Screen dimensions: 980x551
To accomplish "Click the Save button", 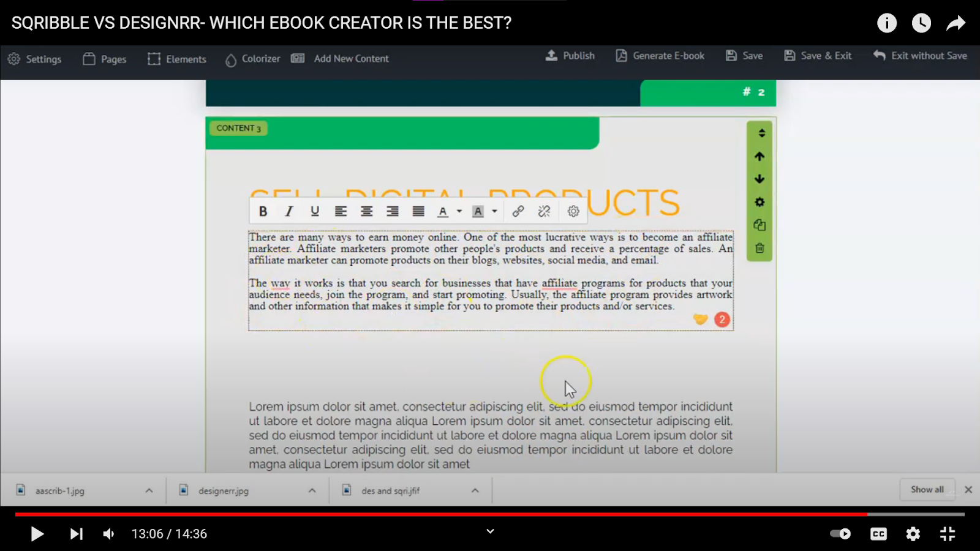I will point(744,56).
